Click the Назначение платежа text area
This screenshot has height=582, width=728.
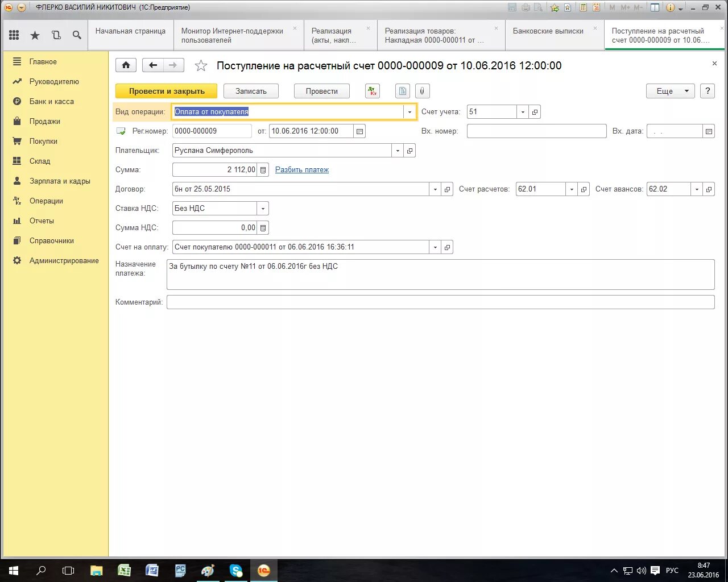(440, 275)
